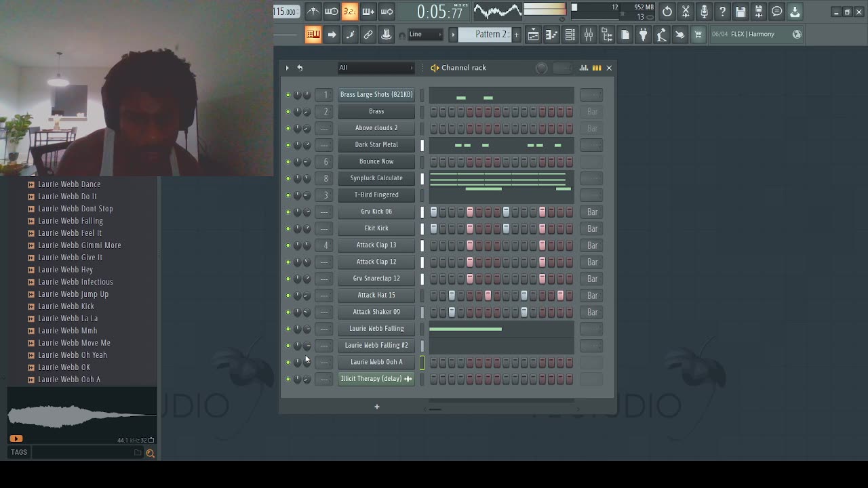
Task: Open the help question mark icon
Action: 722,11
